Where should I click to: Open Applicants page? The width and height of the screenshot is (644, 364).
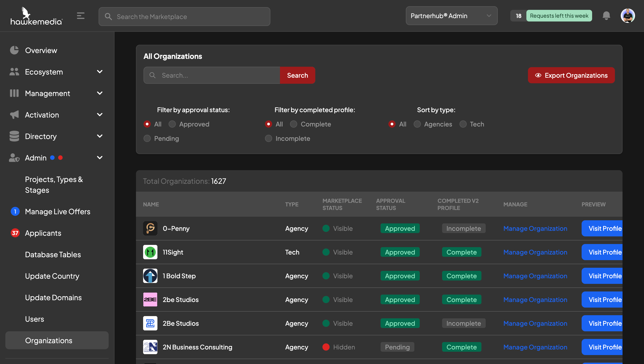[43, 233]
